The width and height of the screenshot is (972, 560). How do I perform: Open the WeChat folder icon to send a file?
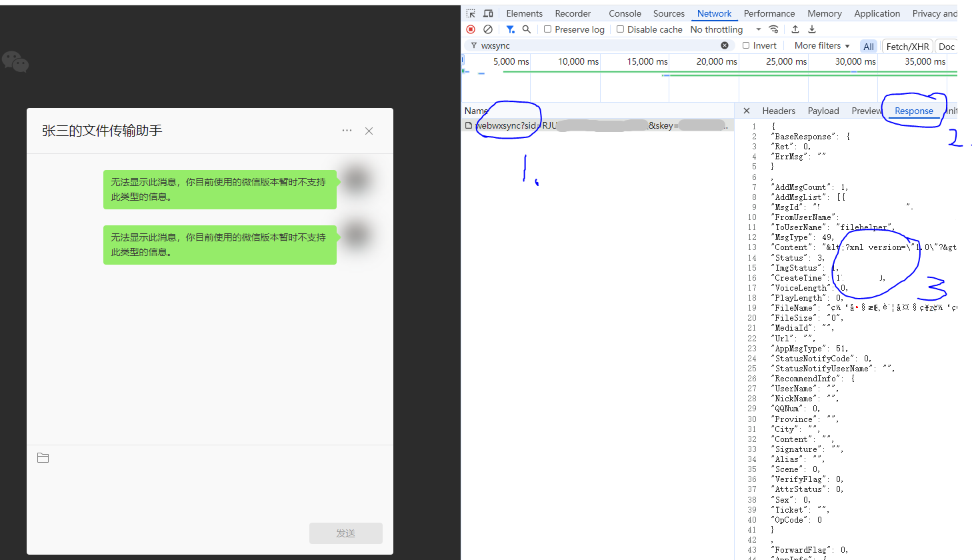(43, 458)
